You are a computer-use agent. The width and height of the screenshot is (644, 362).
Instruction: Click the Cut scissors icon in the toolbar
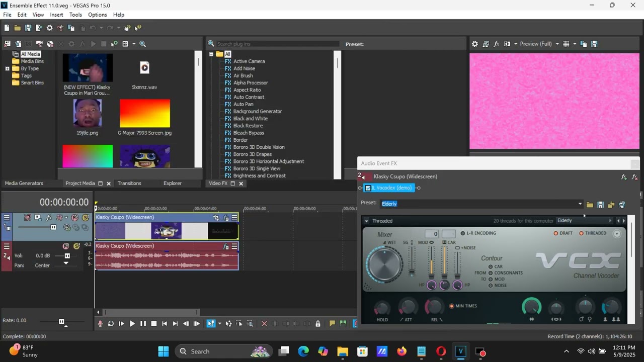click(x=60, y=28)
